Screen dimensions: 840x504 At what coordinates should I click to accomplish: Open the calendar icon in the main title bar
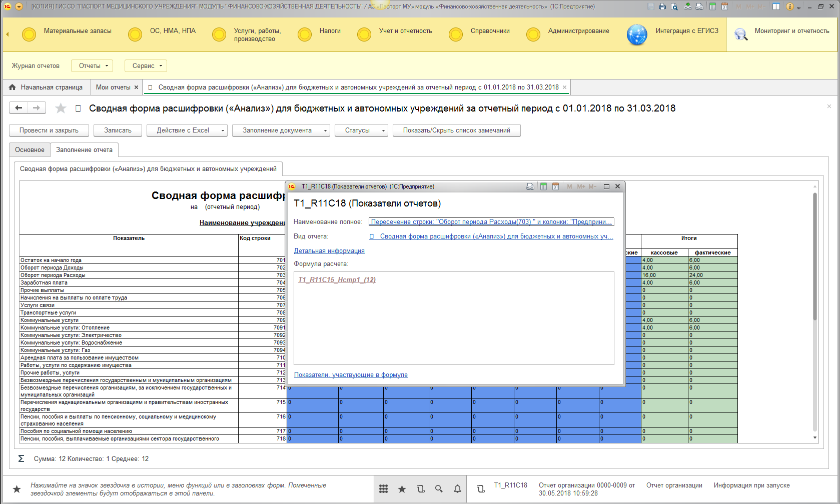coord(724,6)
